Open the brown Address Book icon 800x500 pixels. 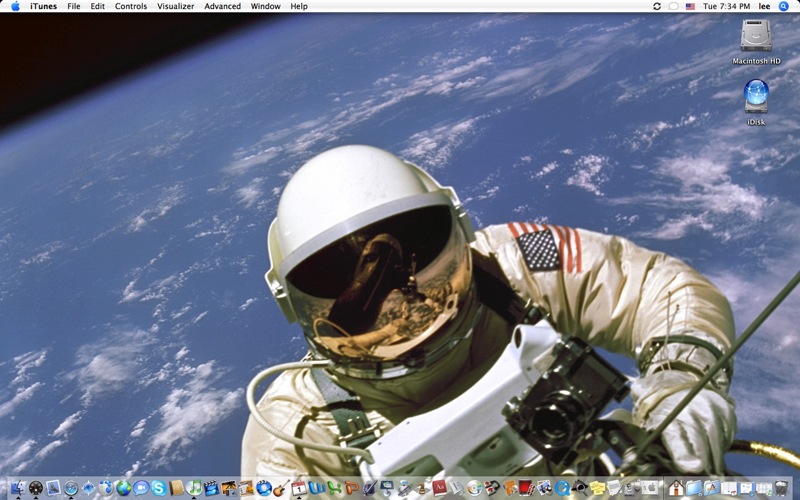click(x=177, y=488)
